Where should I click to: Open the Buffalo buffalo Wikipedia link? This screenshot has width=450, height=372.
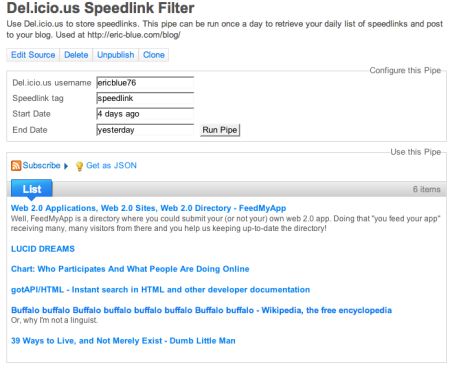(x=201, y=310)
